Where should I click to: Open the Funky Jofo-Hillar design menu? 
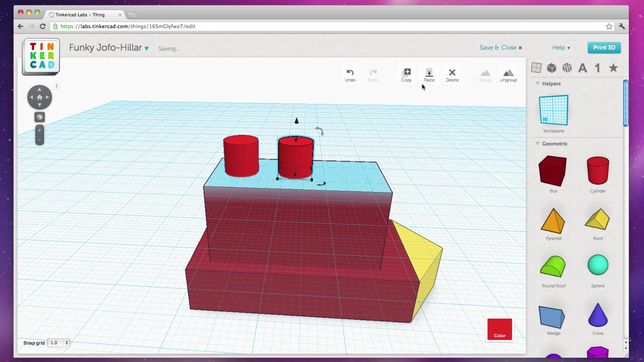[146, 48]
